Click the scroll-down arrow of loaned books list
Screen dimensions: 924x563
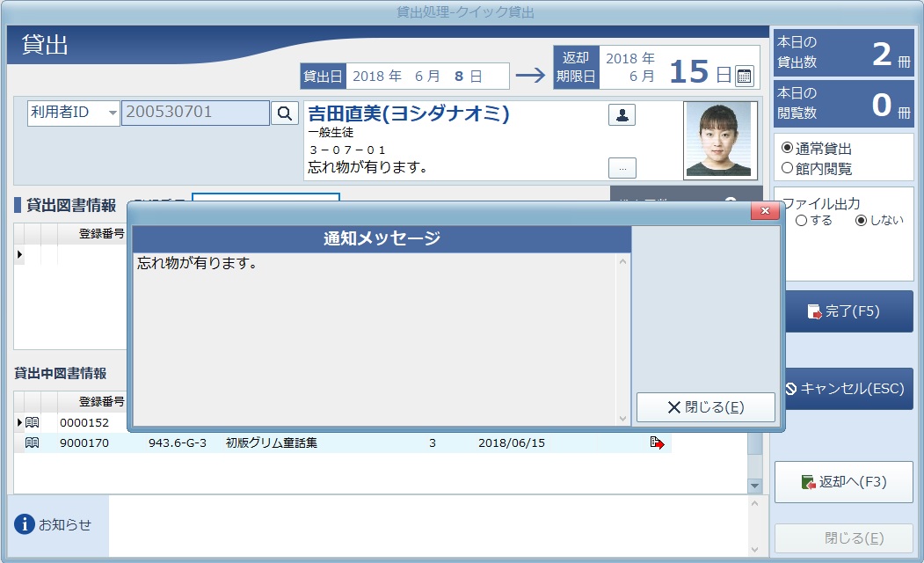[754, 486]
